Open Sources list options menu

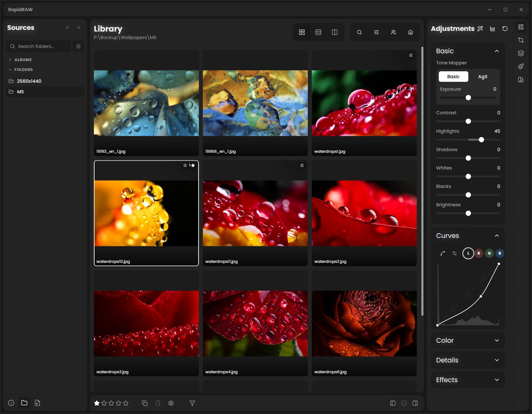click(x=78, y=46)
